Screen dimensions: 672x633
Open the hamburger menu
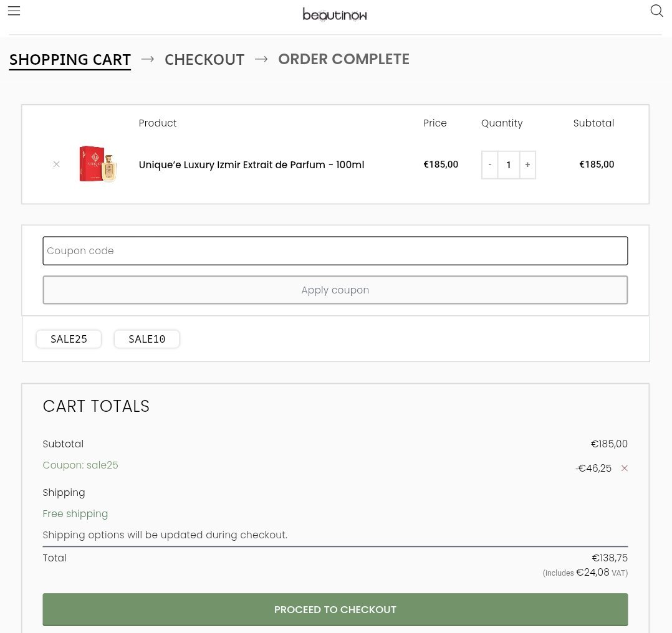click(x=14, y=11)
